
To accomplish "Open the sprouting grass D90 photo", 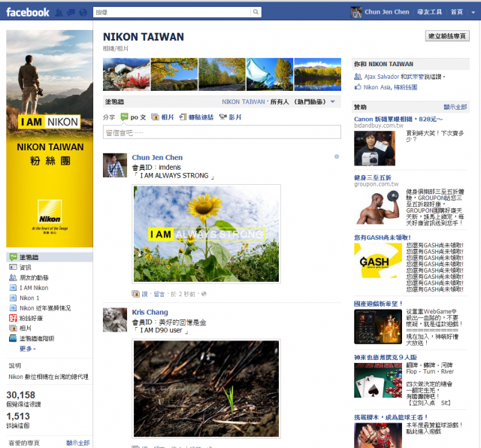I will 206,389.
